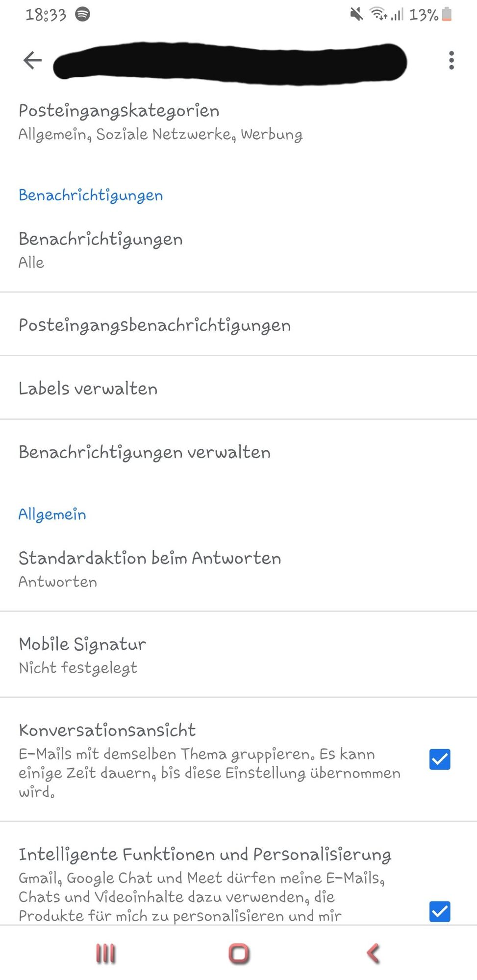Tap the system back navigation button

pyautogui.click(x=373, y=954)
